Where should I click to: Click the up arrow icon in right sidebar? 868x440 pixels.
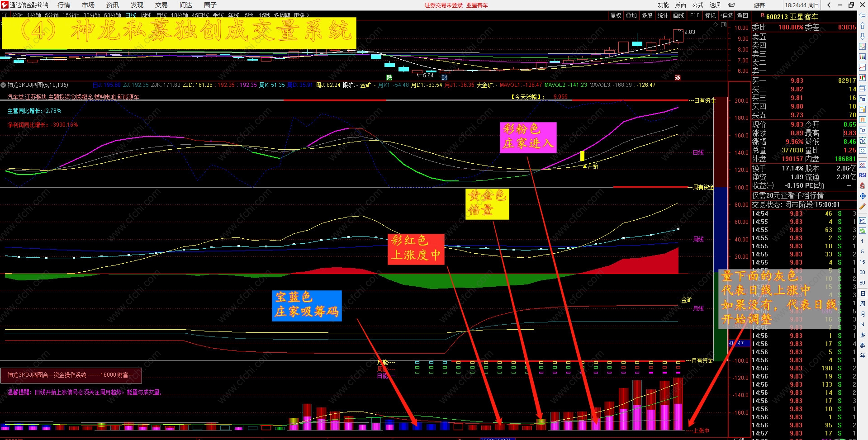coord(862,26)
